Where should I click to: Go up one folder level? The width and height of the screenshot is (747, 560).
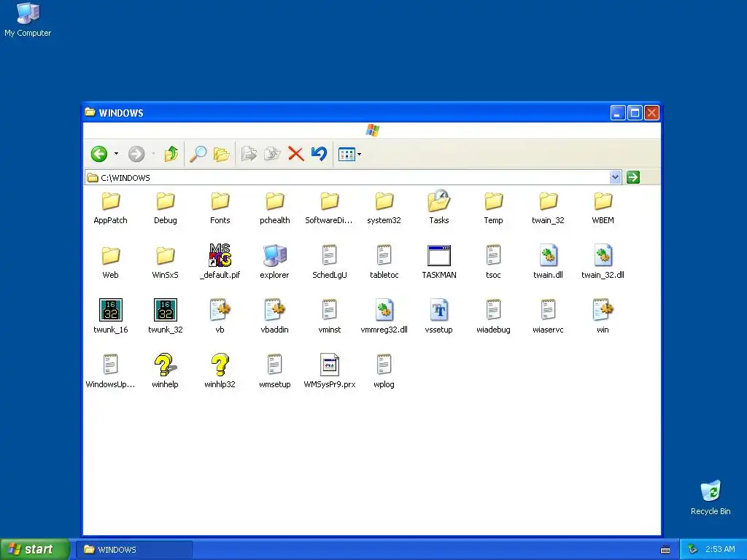pyautogui.click(x=171, y=154)
